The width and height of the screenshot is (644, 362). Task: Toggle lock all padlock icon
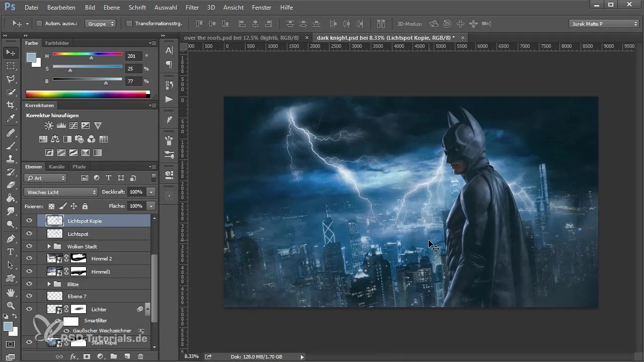[x=85, y=206]
